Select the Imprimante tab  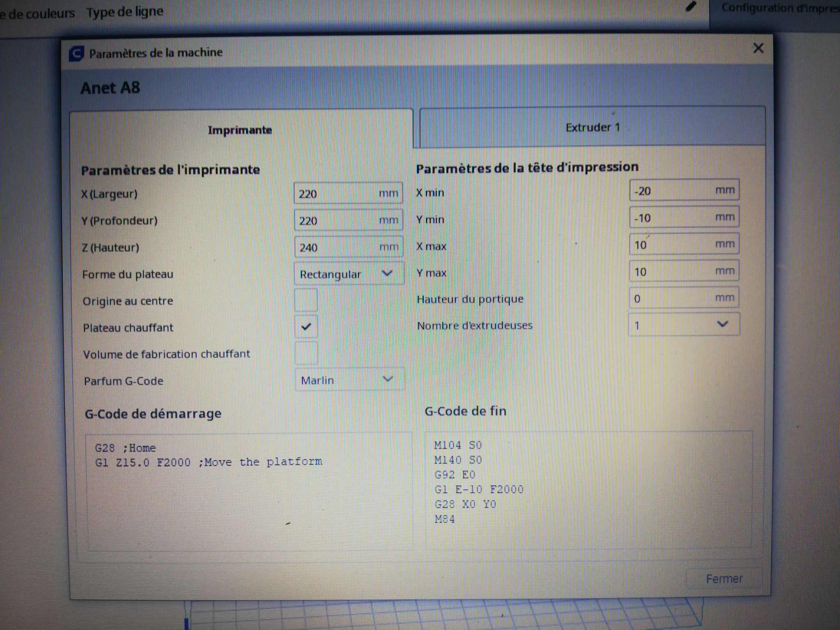pos(240,130)
